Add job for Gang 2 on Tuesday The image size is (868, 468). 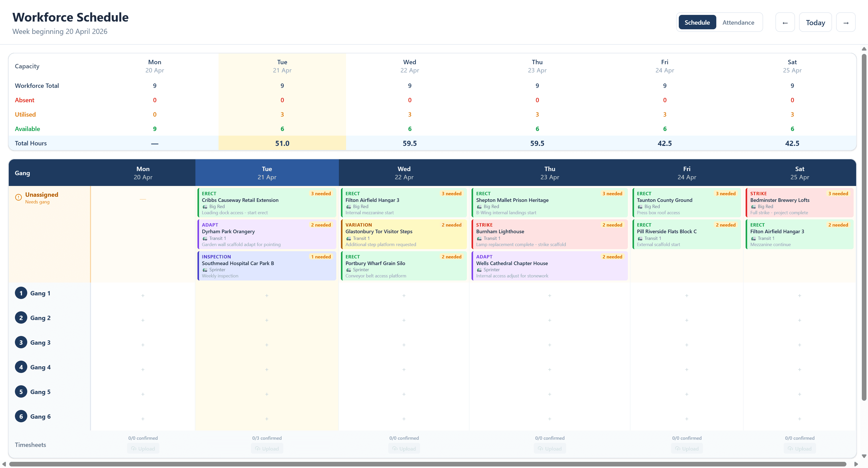pos(267,320)
